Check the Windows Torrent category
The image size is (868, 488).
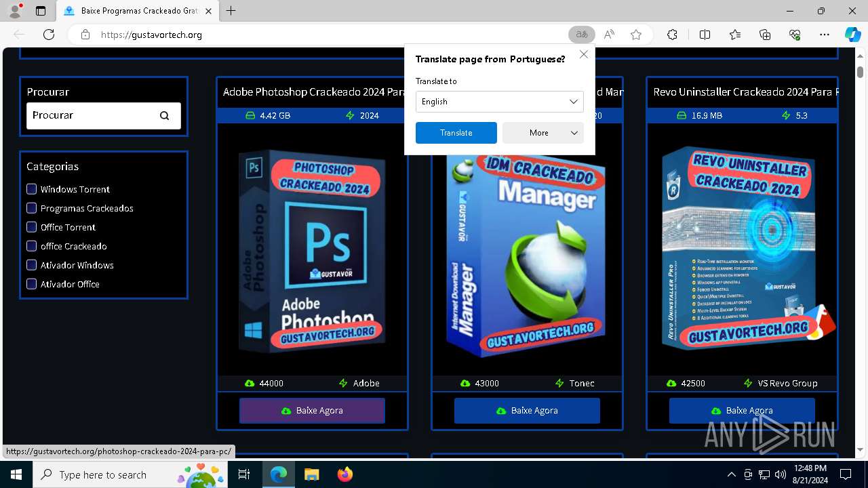click(x=31, y=188)
